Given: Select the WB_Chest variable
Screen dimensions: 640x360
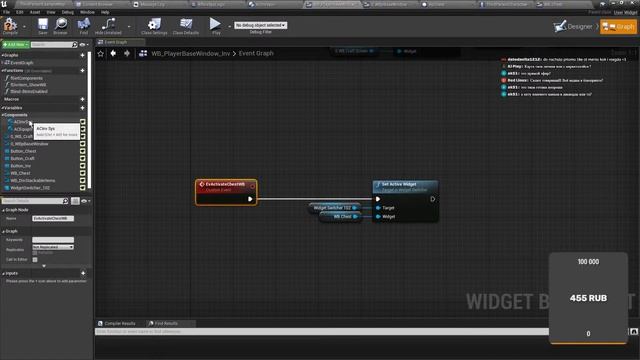Looking at the screenshot, I should pyautogui.click(x=20, y=173).
